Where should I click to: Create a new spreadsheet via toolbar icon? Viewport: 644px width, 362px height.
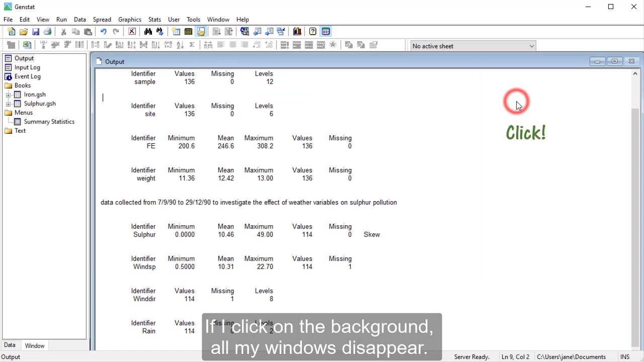click(x=176, y=32)
